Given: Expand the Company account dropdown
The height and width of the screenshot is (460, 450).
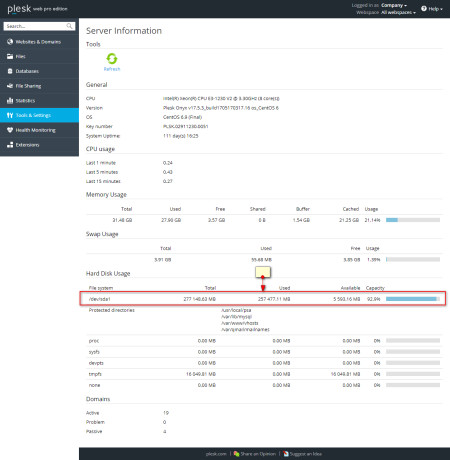Looking at the screenshot, I should coord(394,5).
